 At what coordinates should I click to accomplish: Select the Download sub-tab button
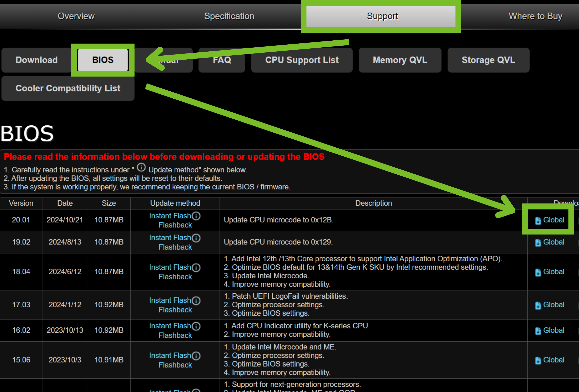coord(37,60)
